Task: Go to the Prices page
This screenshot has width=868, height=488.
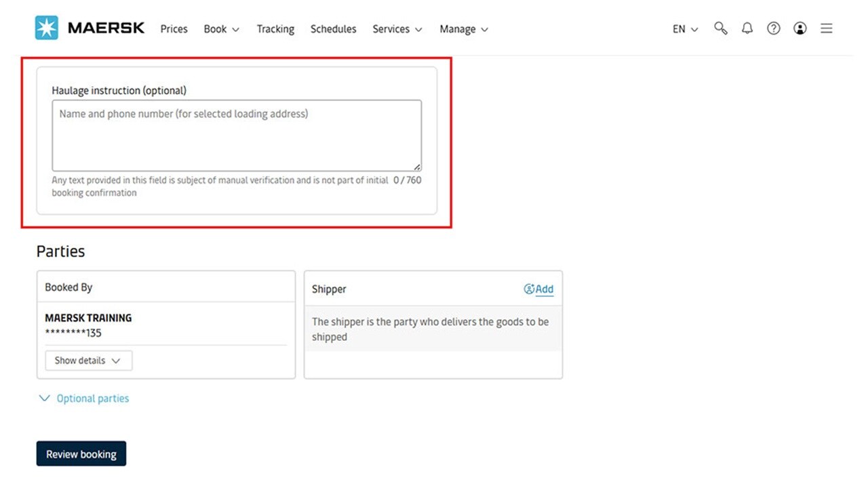Action: [174, 29]
